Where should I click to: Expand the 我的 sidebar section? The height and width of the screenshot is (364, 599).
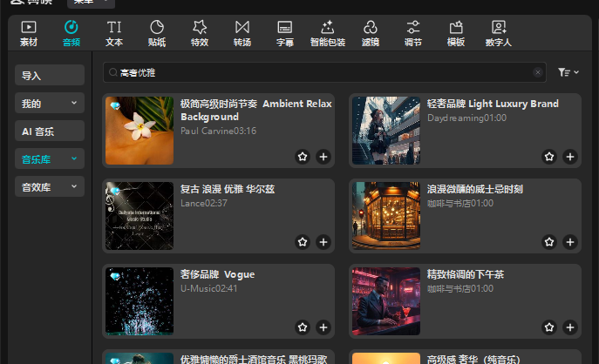(x=50, y=104)
